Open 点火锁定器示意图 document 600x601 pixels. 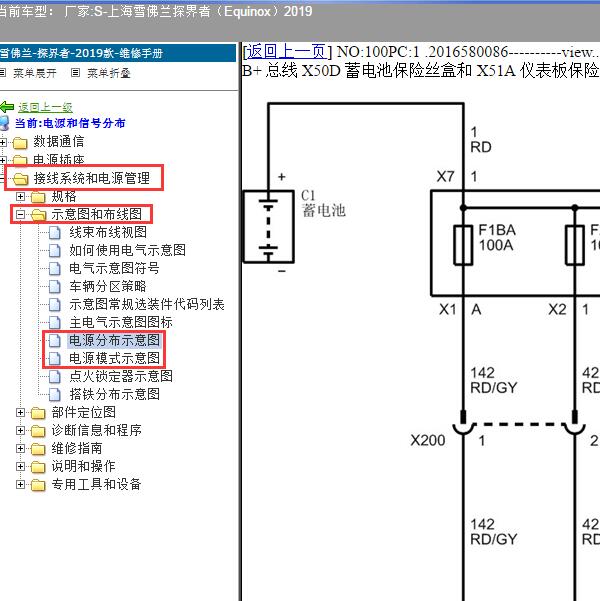click(x=121, y=376)
